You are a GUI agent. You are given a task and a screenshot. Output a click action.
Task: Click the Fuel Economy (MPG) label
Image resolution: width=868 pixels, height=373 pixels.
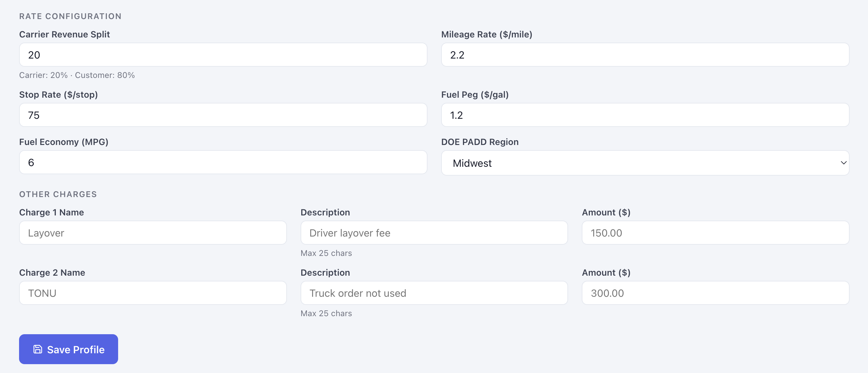(x=64, y=142)
